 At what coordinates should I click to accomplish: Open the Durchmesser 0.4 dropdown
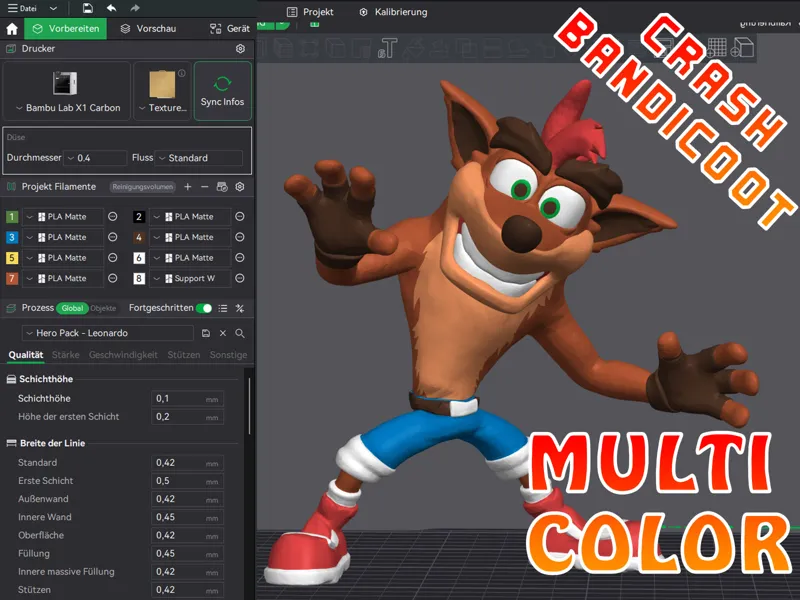click(95, 158)
